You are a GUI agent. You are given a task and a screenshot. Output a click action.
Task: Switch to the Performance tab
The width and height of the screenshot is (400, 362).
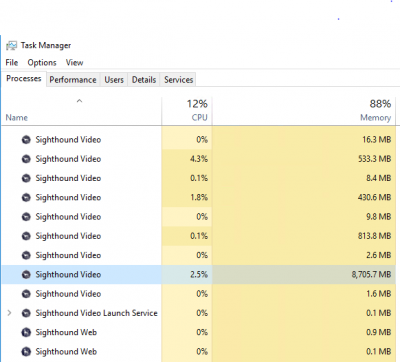click(73, 80)
